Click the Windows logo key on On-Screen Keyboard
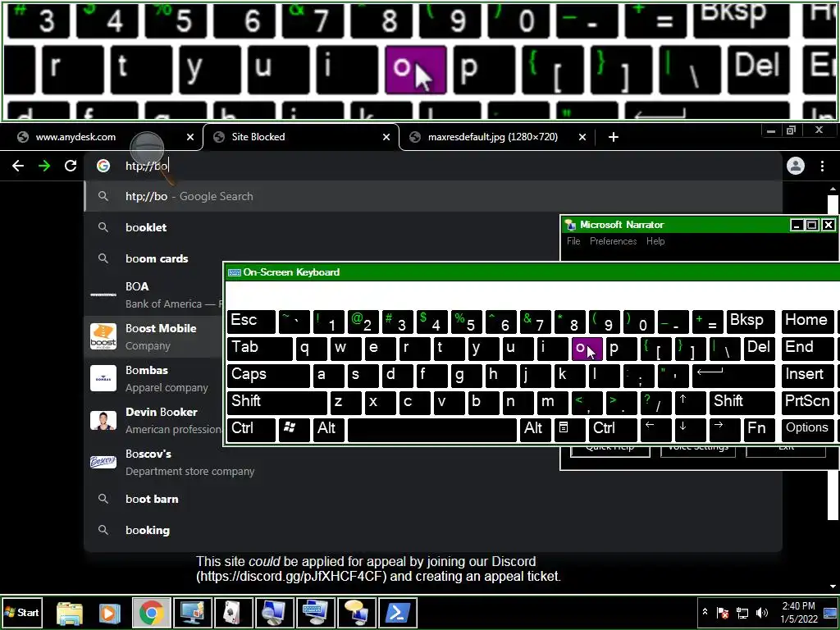The height and width of the screenshot is (630, 840). pyautogui.click(x=294, y=430)
